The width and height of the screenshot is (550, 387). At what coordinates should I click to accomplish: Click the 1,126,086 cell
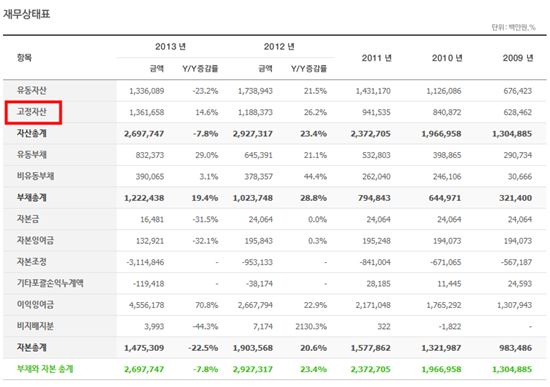click(x=444, y=91)
